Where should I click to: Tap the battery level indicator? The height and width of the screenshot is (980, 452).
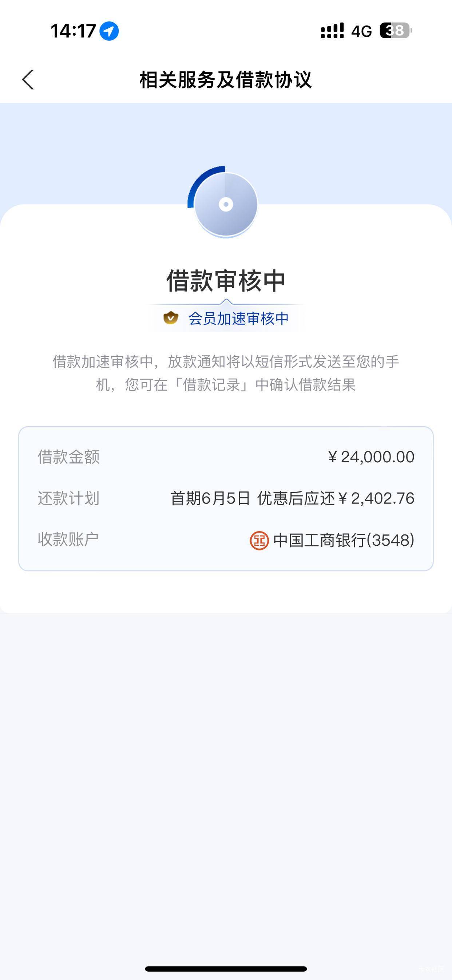click(x=396, y=31)
